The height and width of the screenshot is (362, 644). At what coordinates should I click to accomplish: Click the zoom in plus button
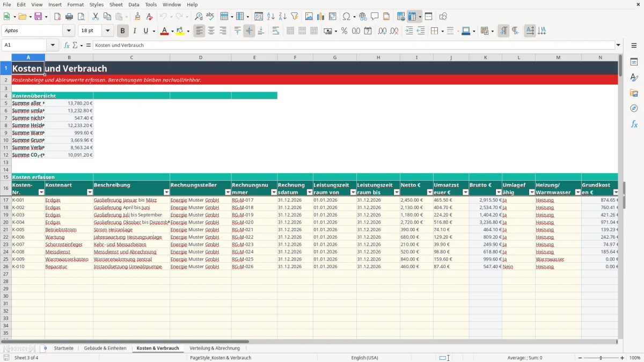(x=623, y=358)
